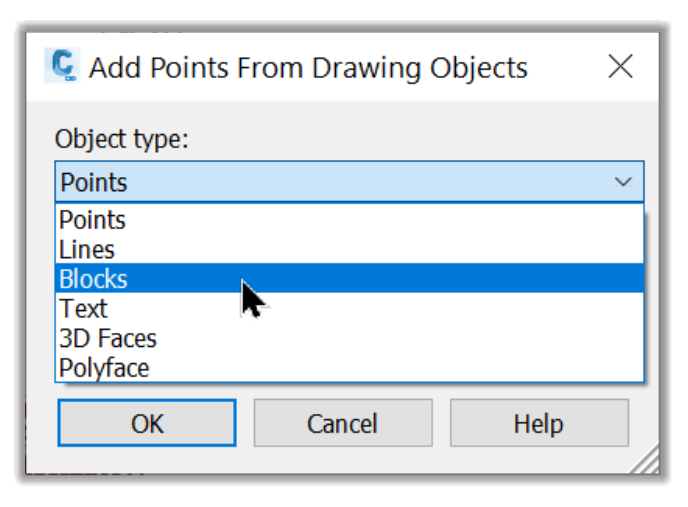
Task: Pick 3D Faces in the dropdown list
Action: [349, 338]
